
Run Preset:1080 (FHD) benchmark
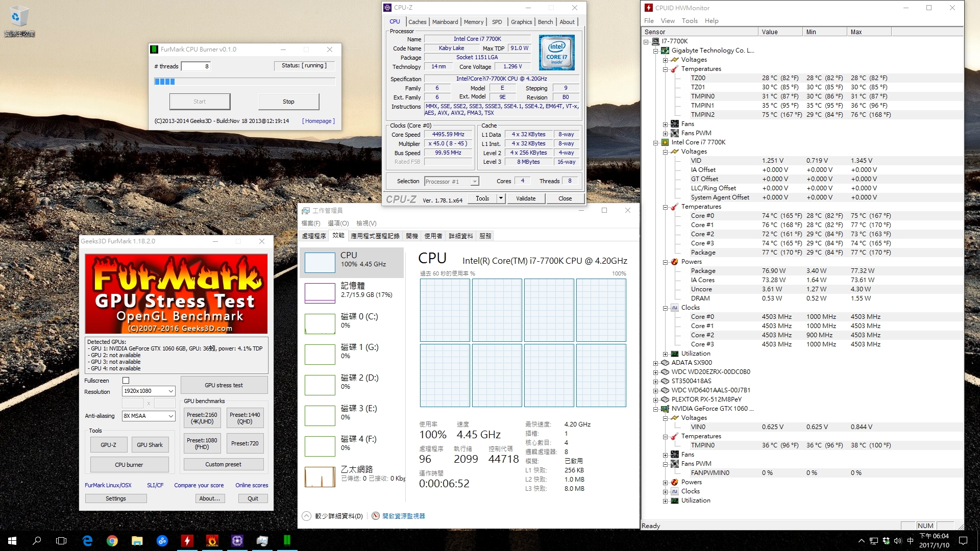(x=202, y=443)
